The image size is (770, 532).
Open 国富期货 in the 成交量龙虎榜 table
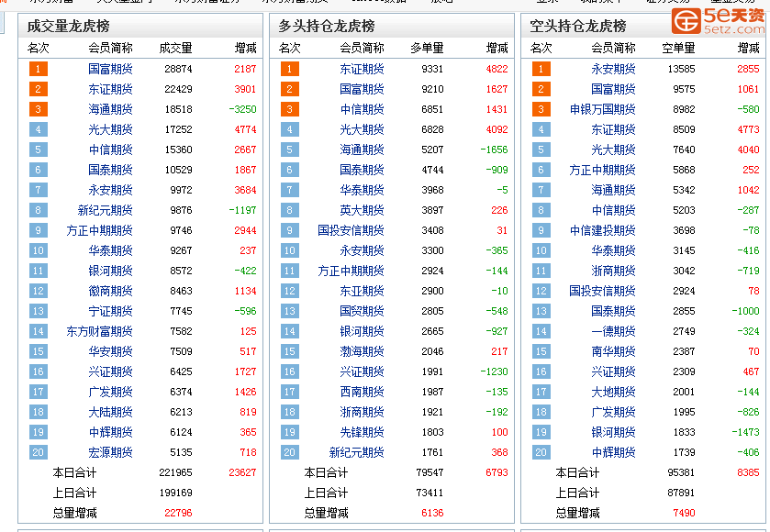click(110, 69)
